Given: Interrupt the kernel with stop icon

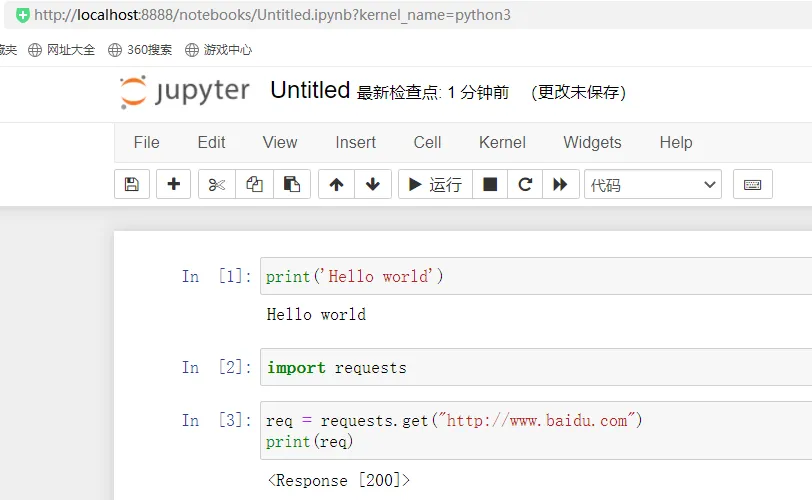Looking at the screenshot, I should [x=489, y=184].
